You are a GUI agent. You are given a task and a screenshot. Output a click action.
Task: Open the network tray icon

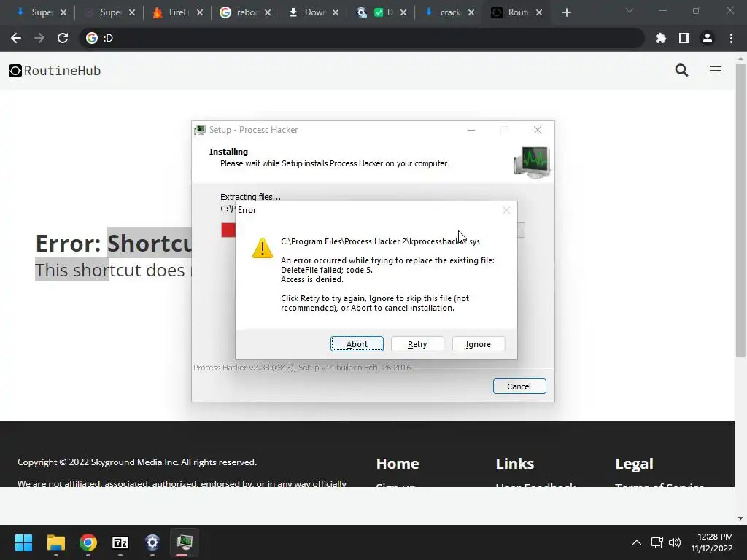click(x=657, y=542)
